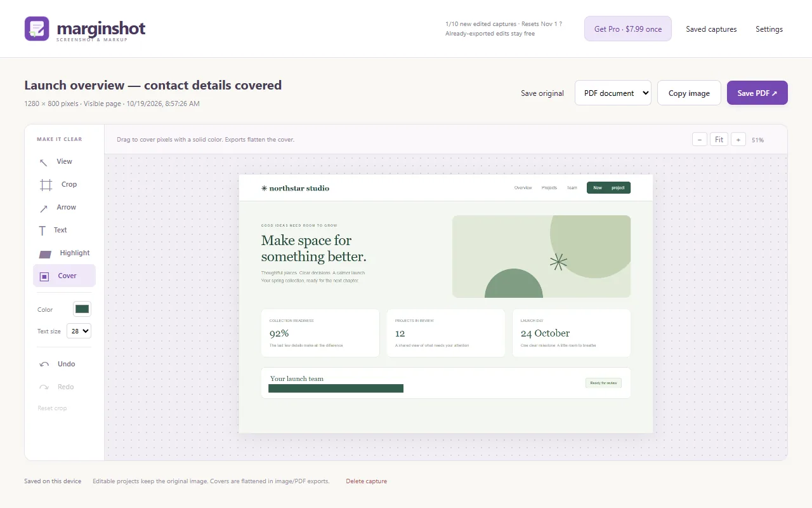The image size is (812, 508).
Task: Click the capture title 'Launch overview — contact details covered'
Action: coord(153,85)
